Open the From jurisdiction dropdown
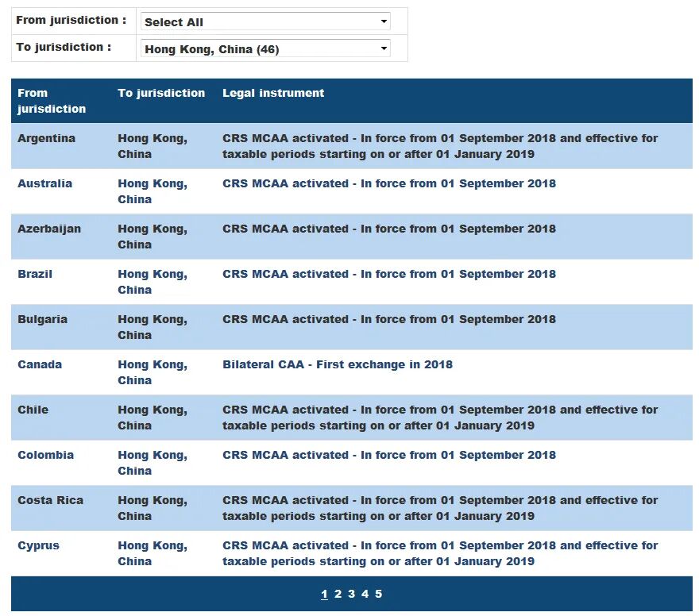This screenshot has width=699, height=616. point(265,21)
